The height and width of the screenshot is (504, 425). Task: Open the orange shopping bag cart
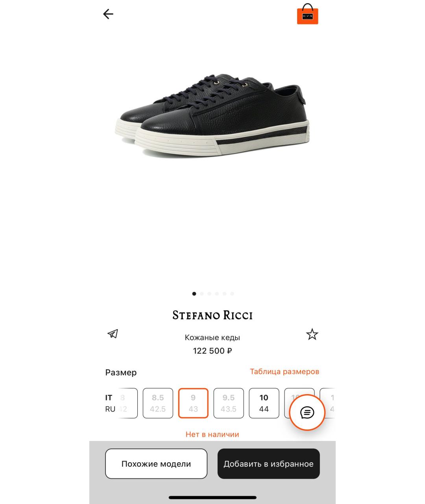(x=307, y=14)
